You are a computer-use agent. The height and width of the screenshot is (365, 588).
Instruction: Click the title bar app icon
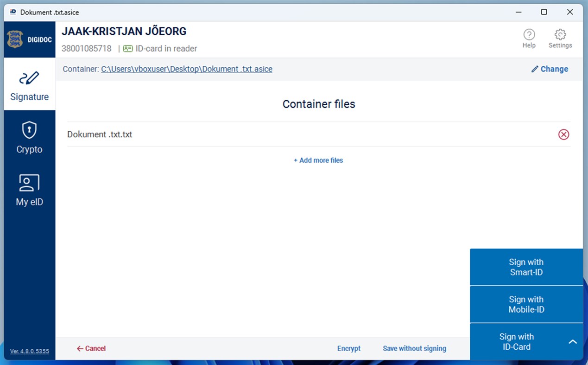pyautogui.click(x=13, y=12)
